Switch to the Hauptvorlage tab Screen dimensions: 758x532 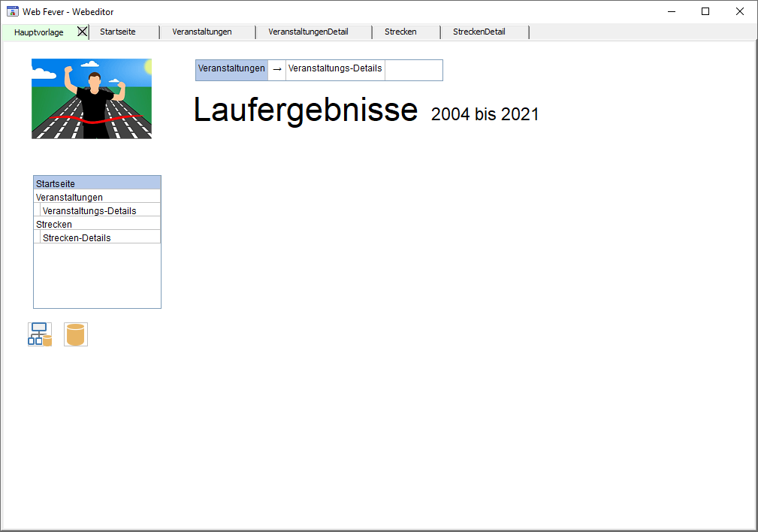point(38,32)
